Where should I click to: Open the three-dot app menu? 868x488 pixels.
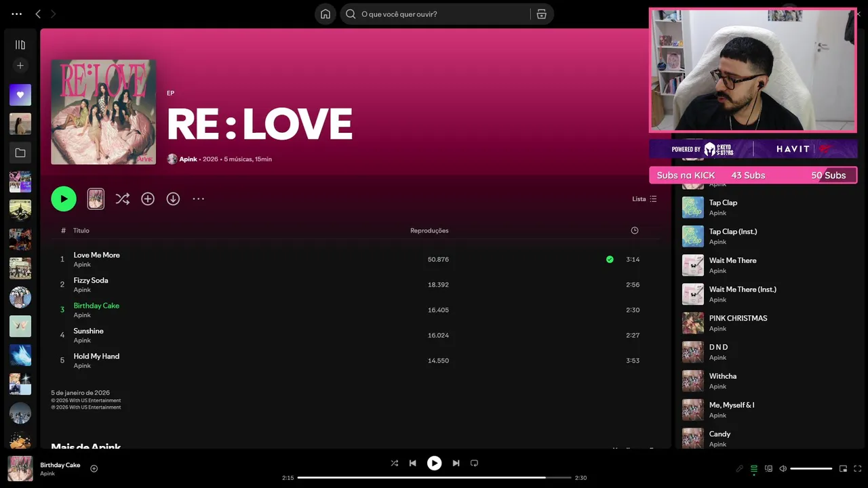tap(16, 14)
